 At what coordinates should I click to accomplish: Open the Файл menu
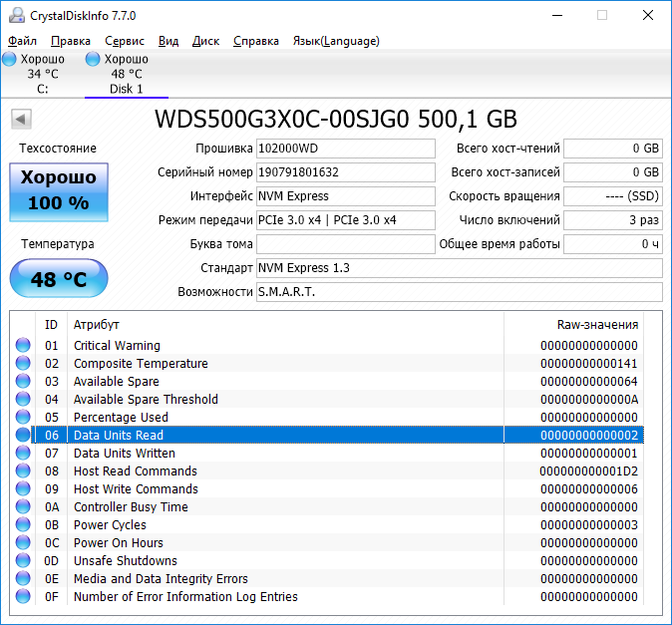22,41
